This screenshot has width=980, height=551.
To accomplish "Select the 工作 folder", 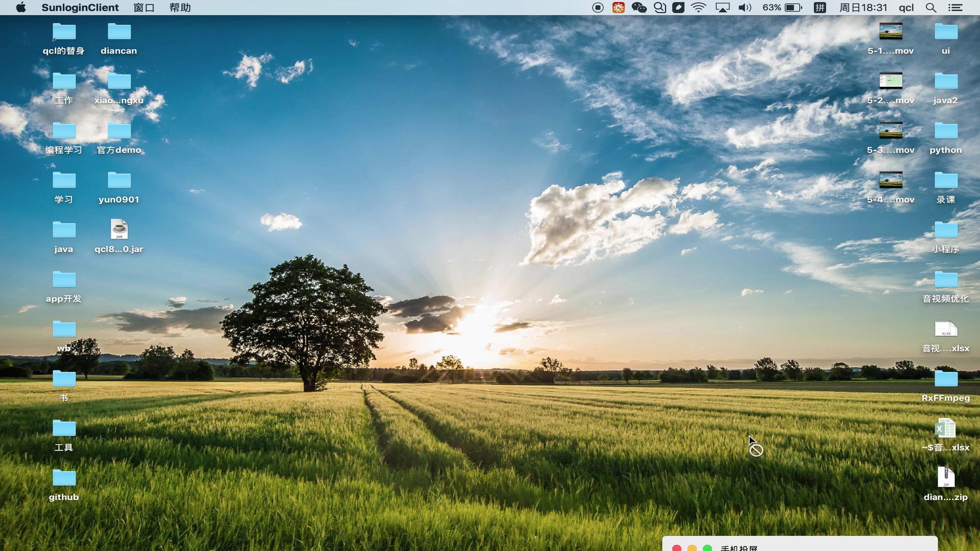I will tap(64, 88).
